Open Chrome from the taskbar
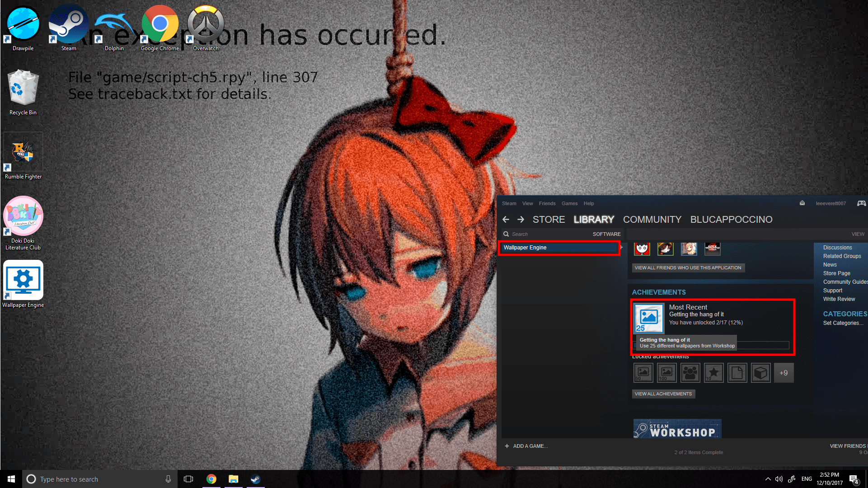 tap(211, 479)
